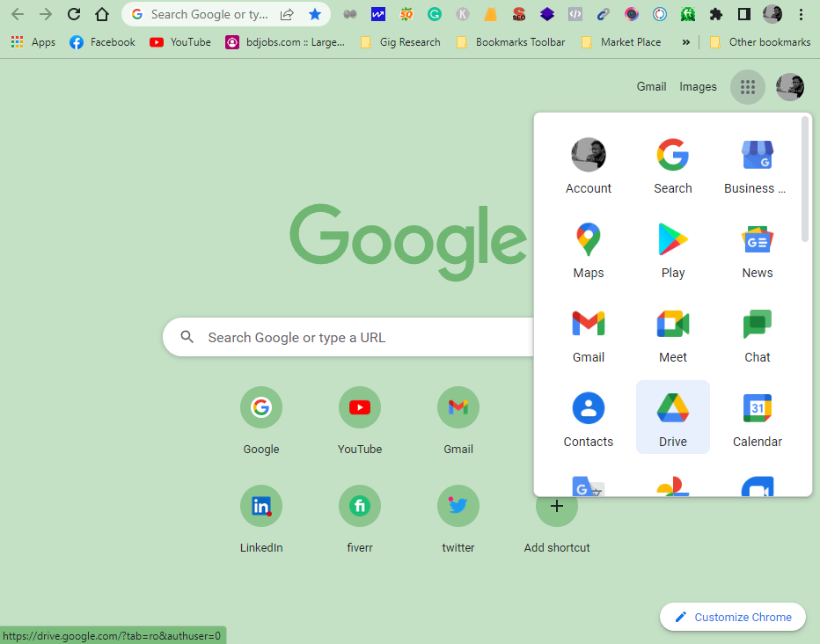
Task: Expand the Market Place bookmark folder
Action: pyautogui.click(x=621, y=42)
